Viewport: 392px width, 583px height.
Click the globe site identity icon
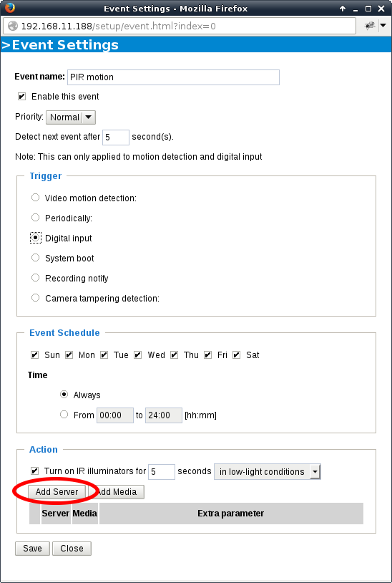(13, 26)
